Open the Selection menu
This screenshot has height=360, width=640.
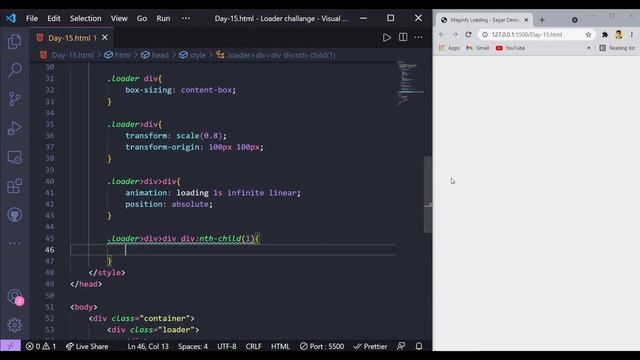pos(85,18)
